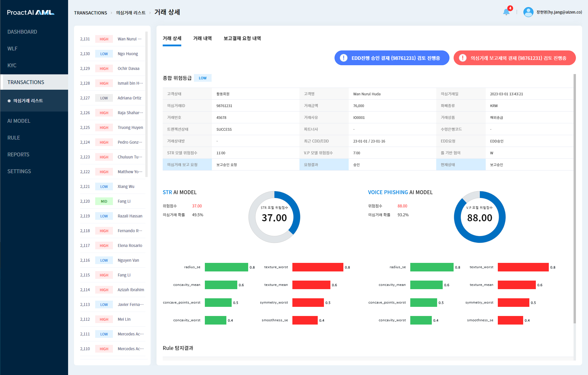Screen dimensions: 588x375
Task: Open the notification bell icon
Action: click(506, 12)
